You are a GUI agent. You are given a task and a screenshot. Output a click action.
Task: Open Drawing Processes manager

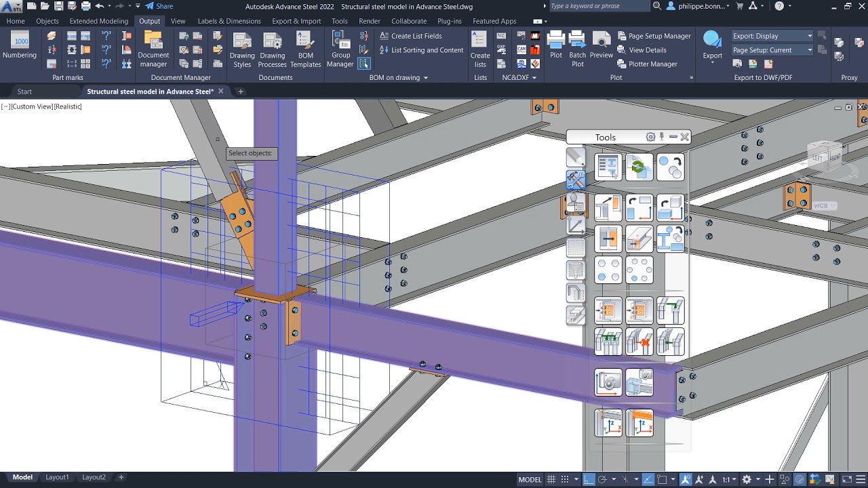coord(272,50)
